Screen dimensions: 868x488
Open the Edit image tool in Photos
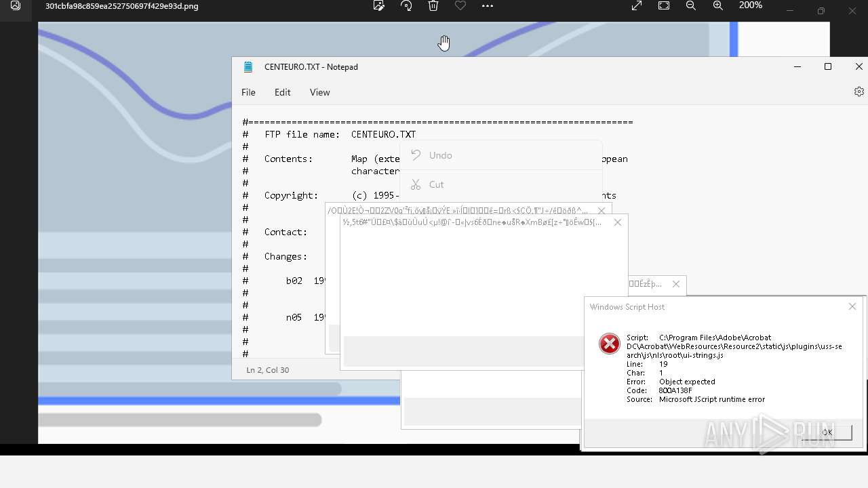click(379, 6)
